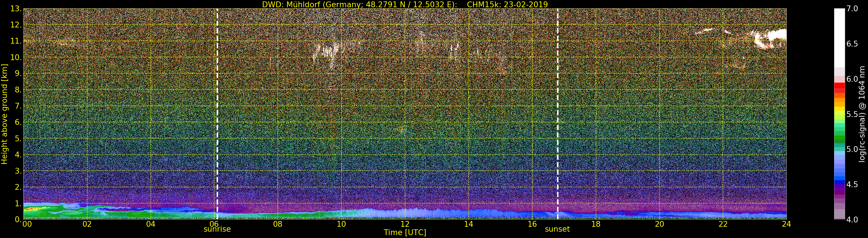Click the 'Time [UTC]' axis label
Screen dimensions: 868x238
pyautogui.click(x=405, y=232)
